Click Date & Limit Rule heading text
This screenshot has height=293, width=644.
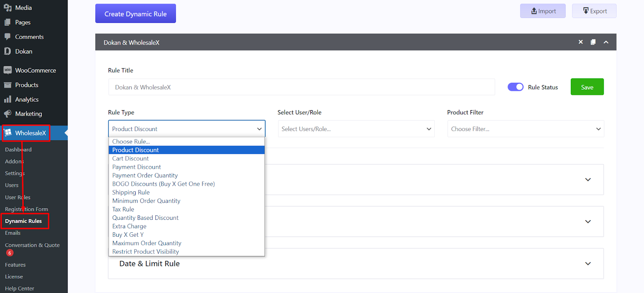(149, 264)
